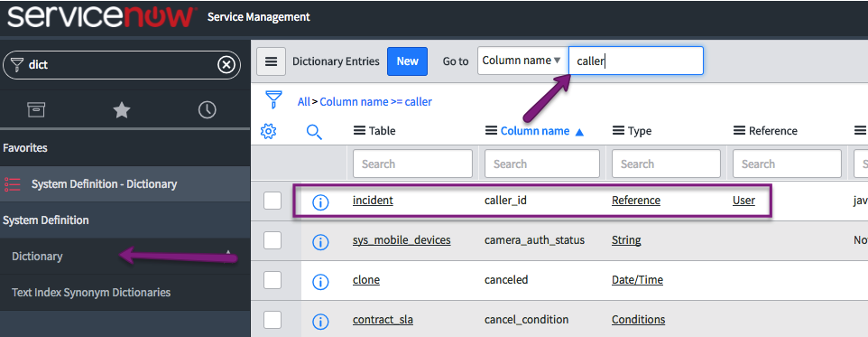
Task: Click the Type column header
Action: [640, 131]
